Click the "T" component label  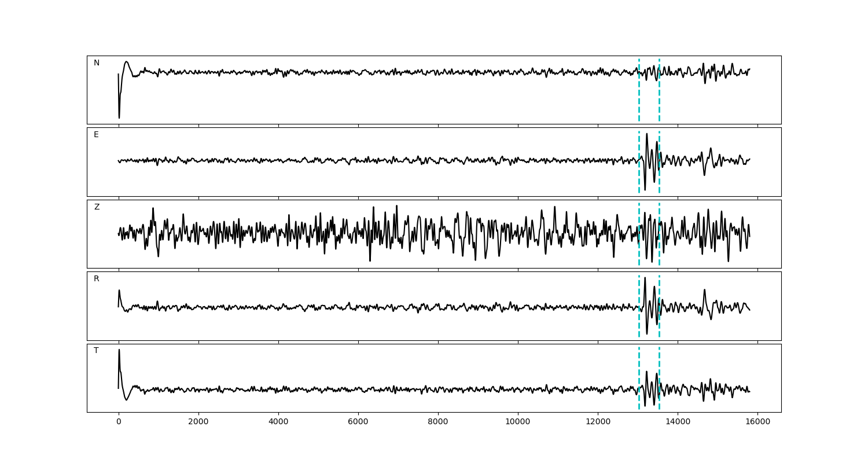pyautogui.click(x=96, y=351)
